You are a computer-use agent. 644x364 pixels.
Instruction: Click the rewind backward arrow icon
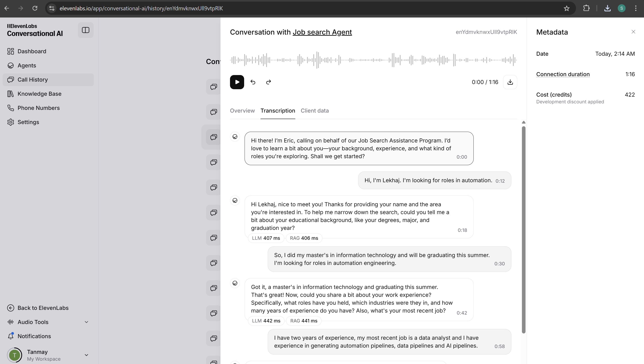tap(253, 82)
